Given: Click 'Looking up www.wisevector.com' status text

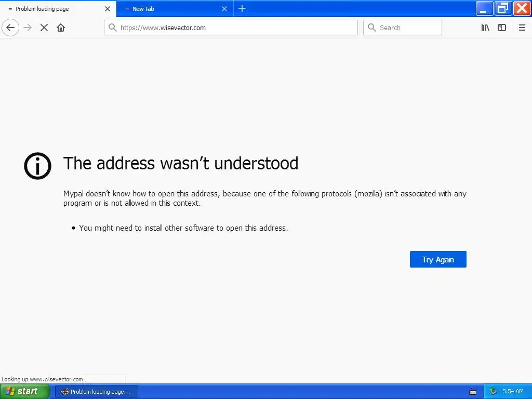Looking at the screenshot, I should (x=45, y=379).
